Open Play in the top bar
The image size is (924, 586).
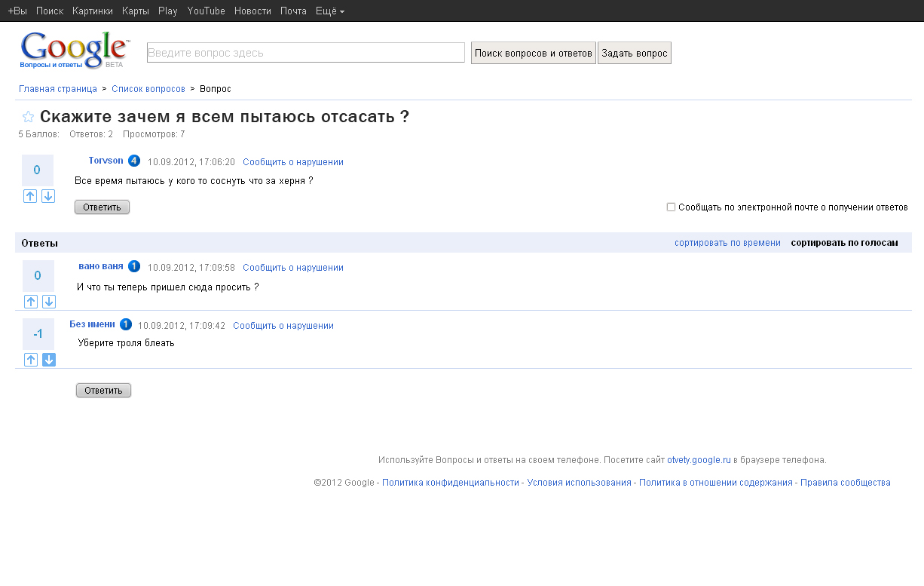[x=168, y=11]
